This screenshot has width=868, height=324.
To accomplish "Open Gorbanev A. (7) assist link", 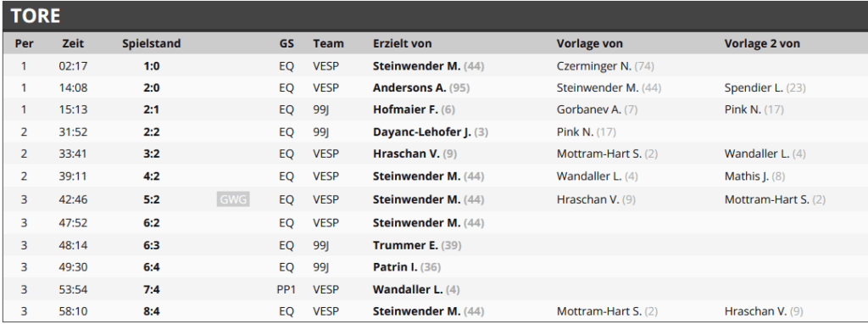I will (x=598, y=109).
